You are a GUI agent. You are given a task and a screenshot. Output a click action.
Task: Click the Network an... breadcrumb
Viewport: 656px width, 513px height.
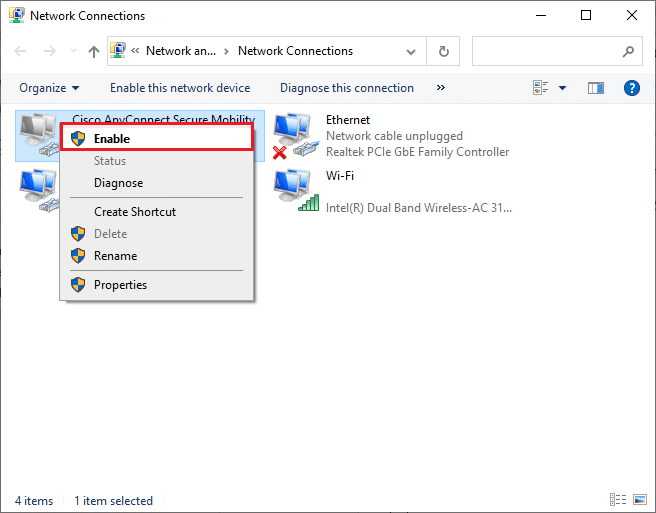tap(181, 51)
